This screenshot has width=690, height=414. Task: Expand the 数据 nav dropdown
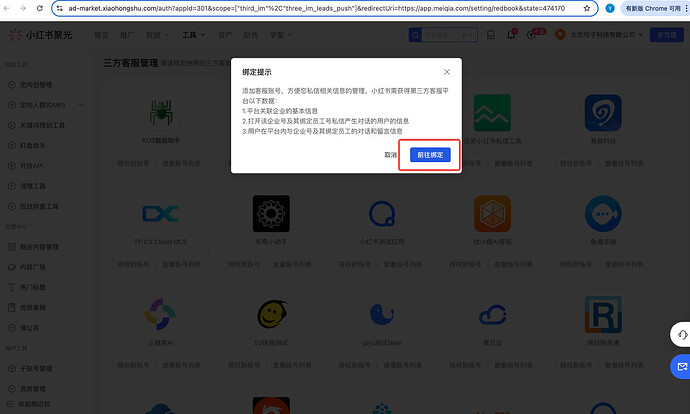click(158, 35)
